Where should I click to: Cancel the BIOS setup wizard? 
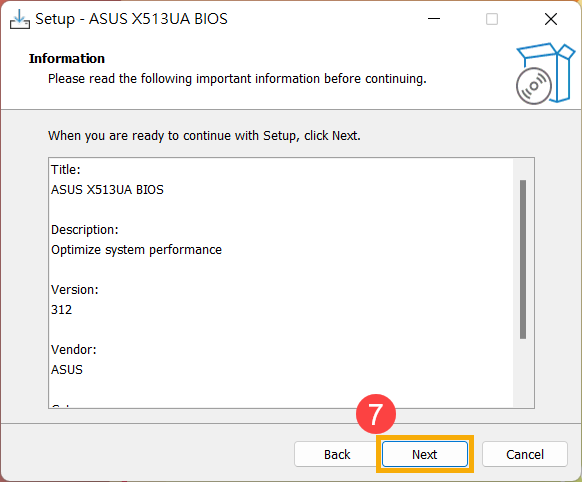pos(525,454)
